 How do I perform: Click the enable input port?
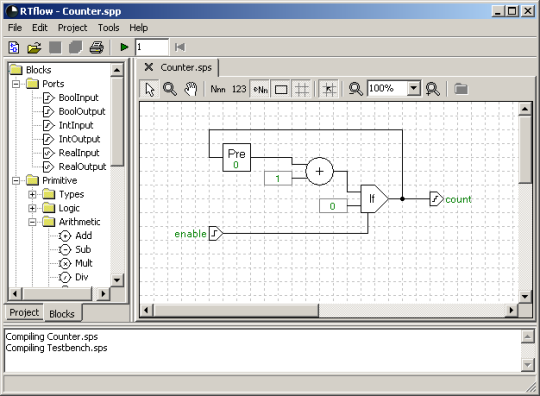[x=216, y=233]
